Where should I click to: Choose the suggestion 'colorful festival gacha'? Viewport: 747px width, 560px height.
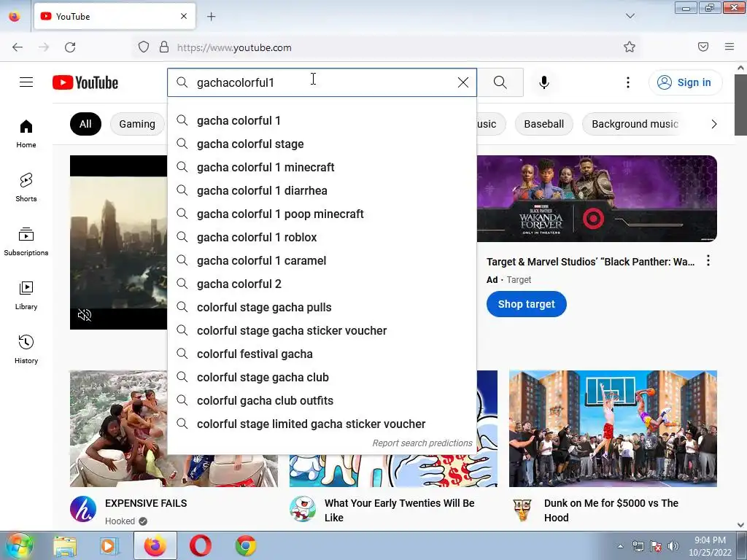(322, 354)
